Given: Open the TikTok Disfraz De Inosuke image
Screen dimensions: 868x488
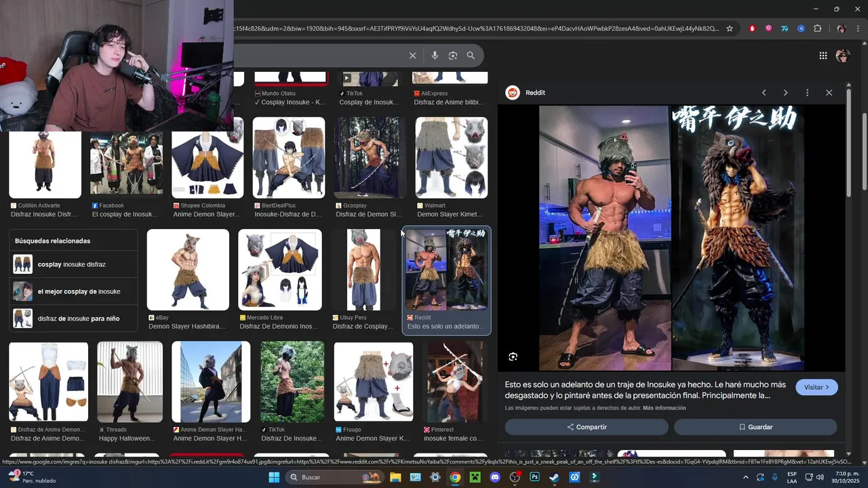Looking at the screenshot, I should (292, 382).
